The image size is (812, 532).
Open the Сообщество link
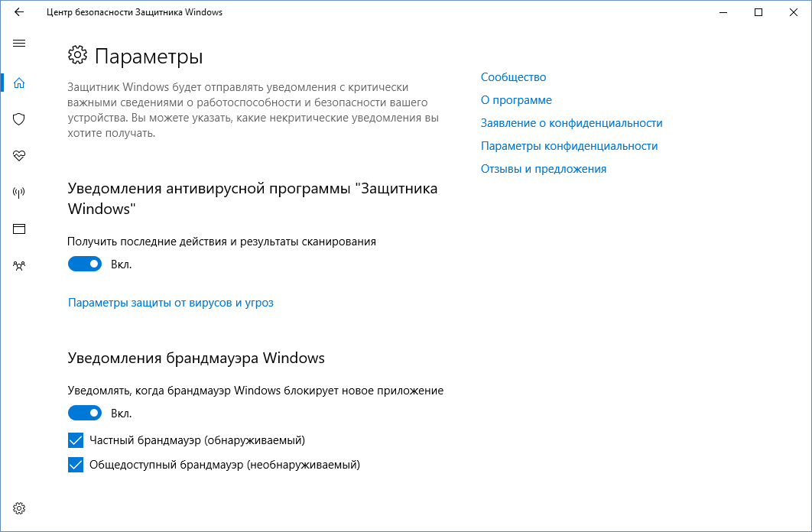513,77
